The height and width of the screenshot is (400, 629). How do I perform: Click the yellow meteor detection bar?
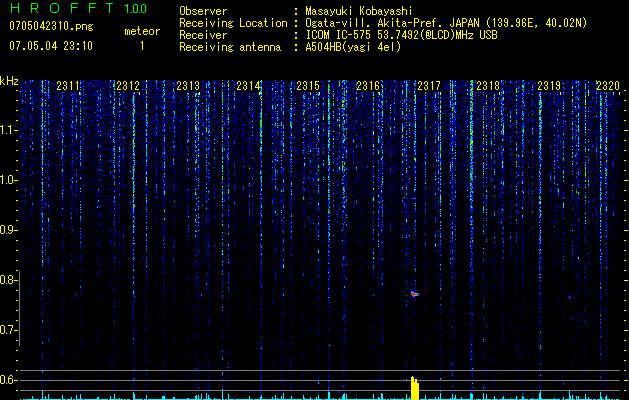pyautogui.click(x=415, y=388)
